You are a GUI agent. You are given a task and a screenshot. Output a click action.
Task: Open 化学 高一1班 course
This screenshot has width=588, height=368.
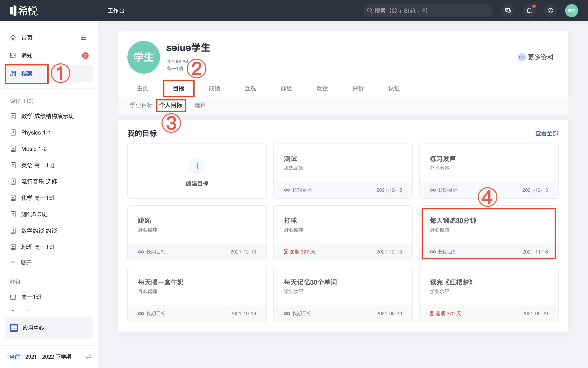tap(38, 198)
